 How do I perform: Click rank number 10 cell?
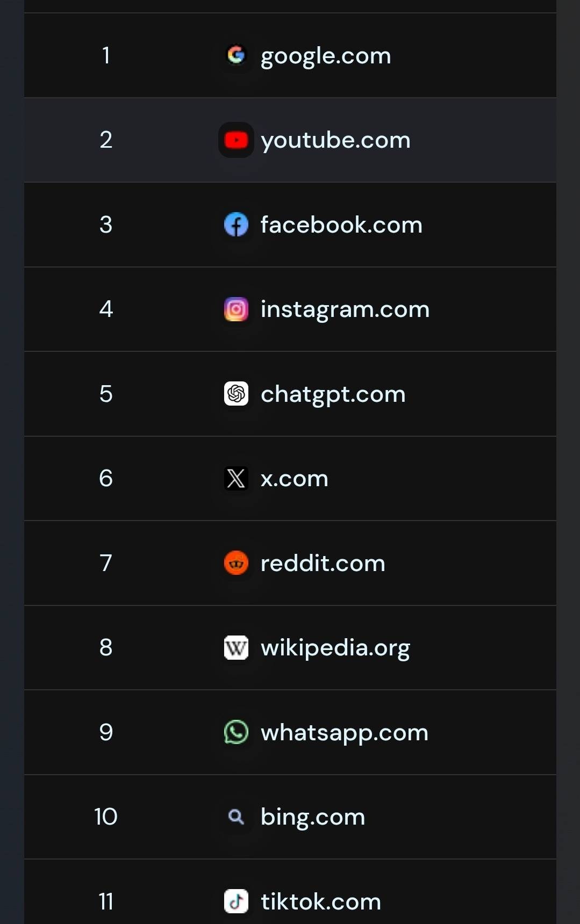click(106, 817)
